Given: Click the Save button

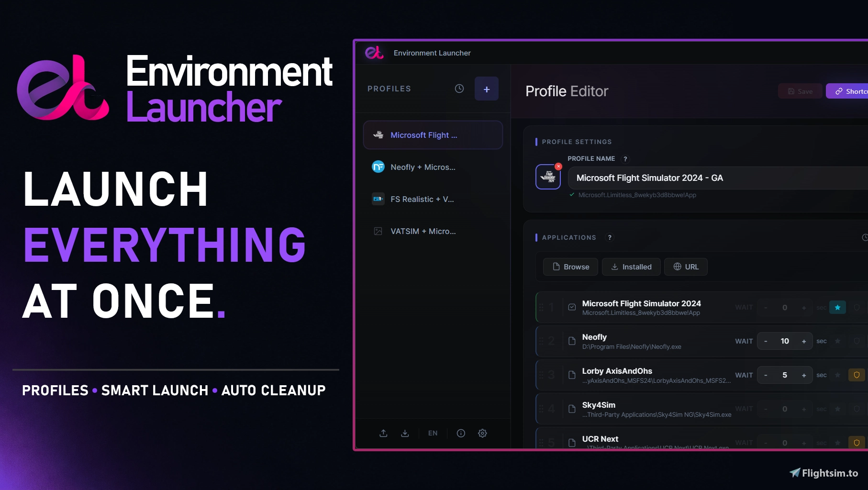Looking at the screenshot, I should [x=800, y=91].
